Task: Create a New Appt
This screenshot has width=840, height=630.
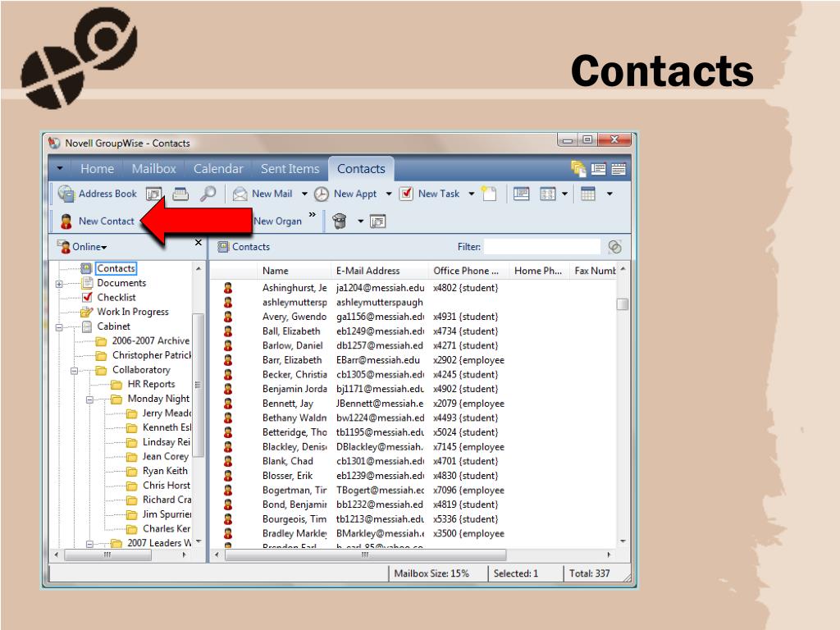Action: click(x=345, y=194)
